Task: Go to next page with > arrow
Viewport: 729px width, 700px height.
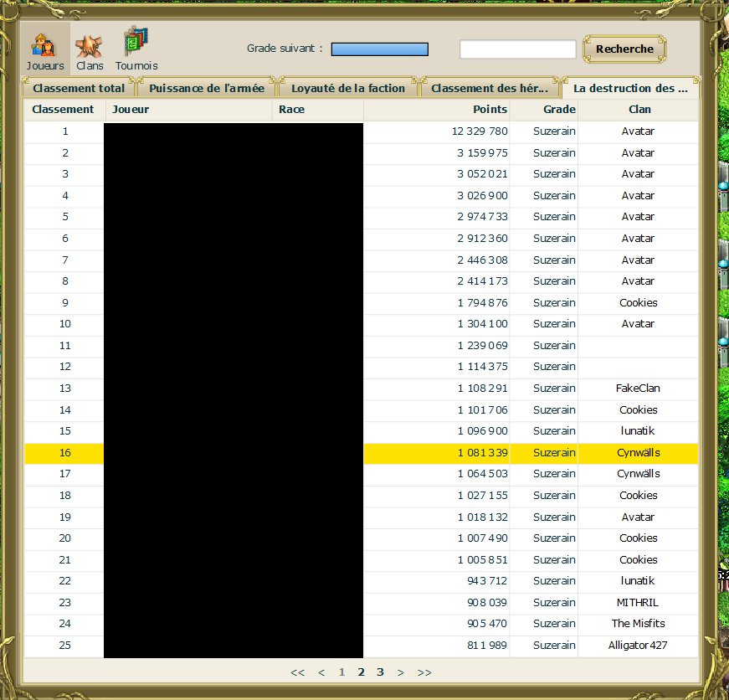Action: 401,672
